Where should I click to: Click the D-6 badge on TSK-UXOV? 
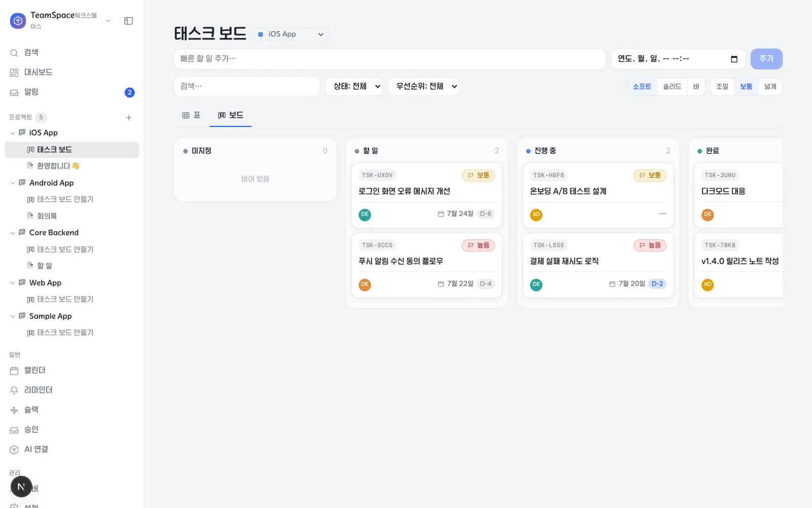click(x=486, y=214)
